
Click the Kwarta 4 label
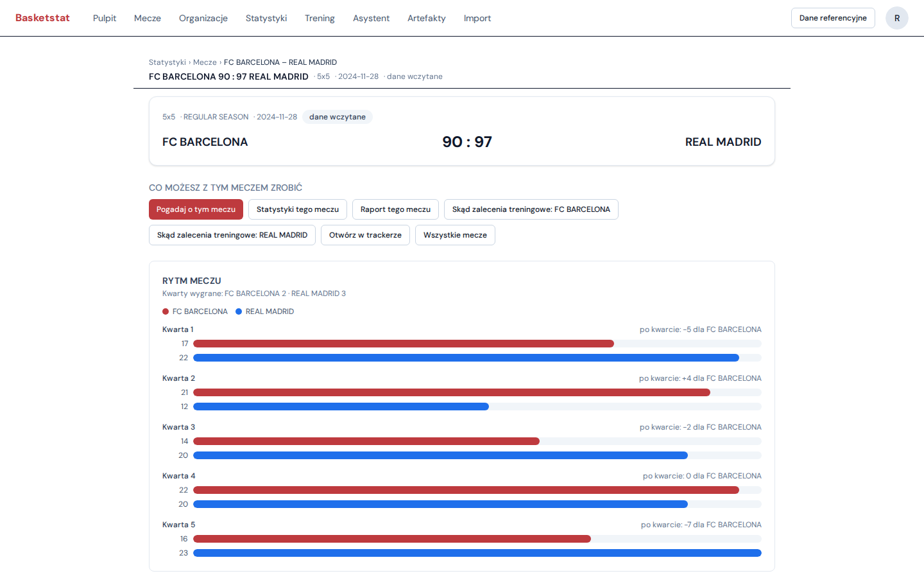click(178, 476)
